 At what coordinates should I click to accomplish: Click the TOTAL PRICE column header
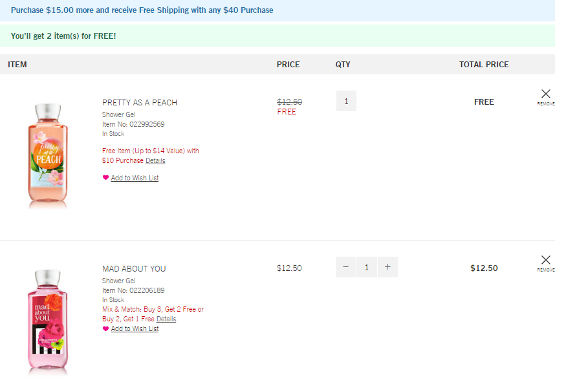click(x=484, y=65)
